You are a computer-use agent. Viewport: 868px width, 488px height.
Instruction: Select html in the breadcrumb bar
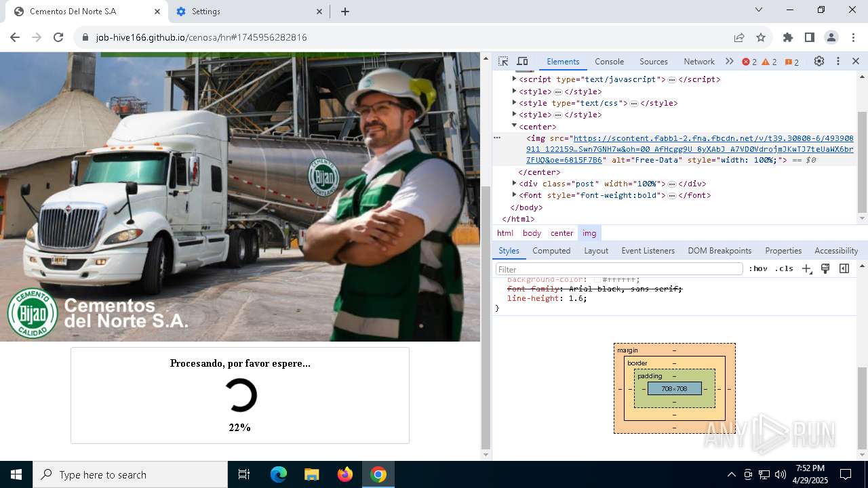(505, 233)
